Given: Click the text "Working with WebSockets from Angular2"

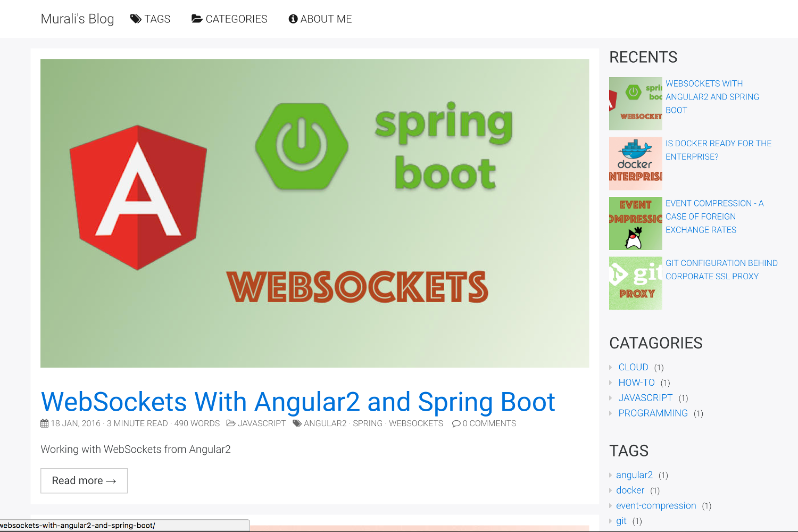Looking at the screenshot, I should 136,450.
